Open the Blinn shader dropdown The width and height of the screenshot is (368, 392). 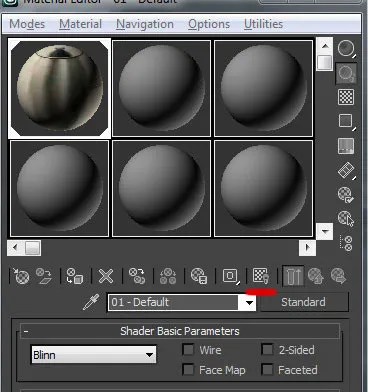[x=93, y=355]
